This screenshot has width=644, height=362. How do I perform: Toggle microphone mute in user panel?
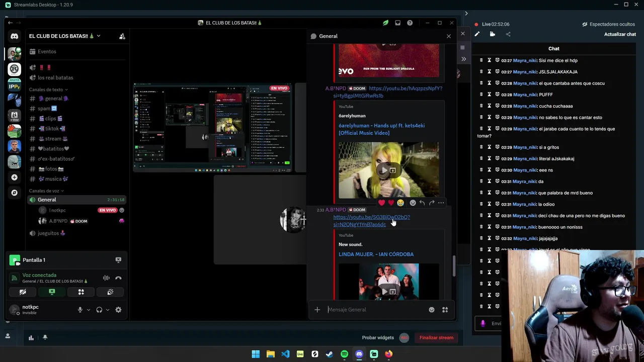(80, 310)
